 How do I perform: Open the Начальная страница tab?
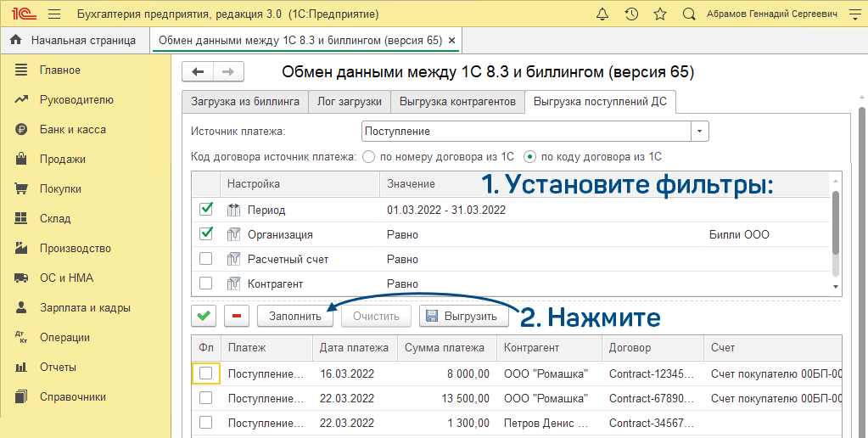coord(76,41)
